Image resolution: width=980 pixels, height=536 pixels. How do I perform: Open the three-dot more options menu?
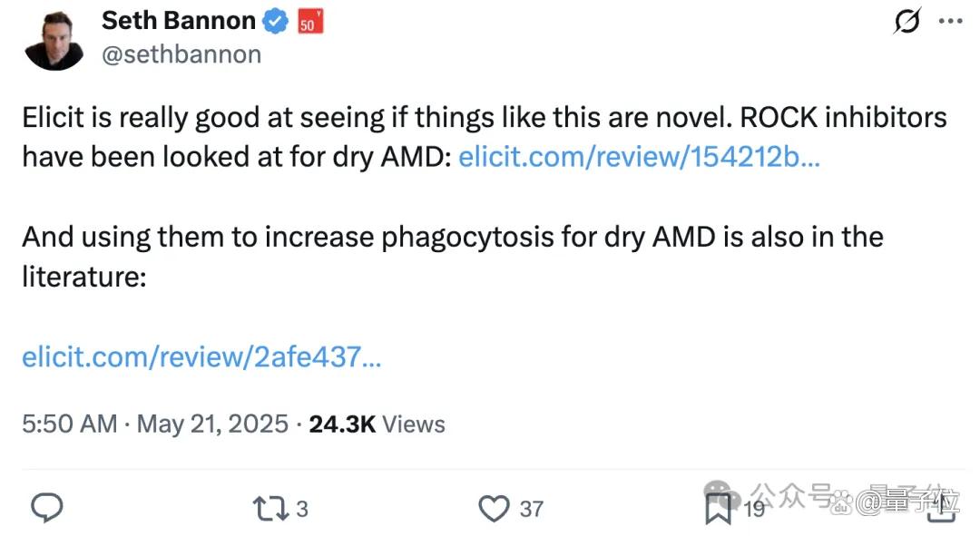tap(950, 21)
